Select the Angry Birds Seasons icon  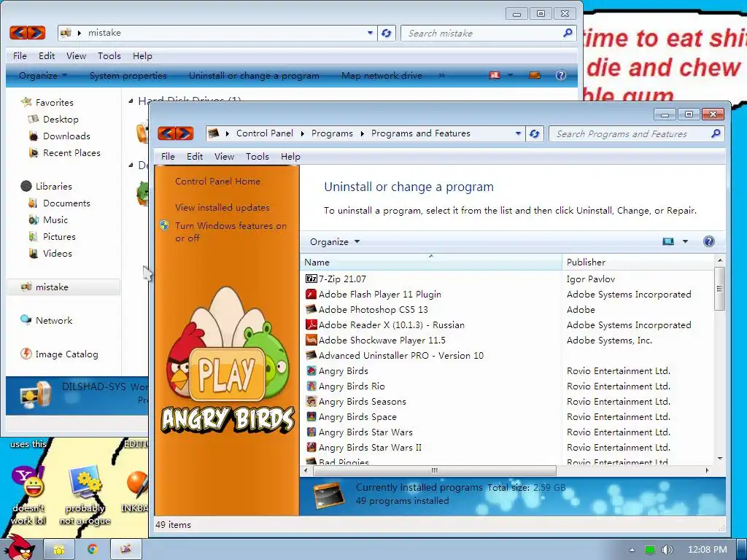pos(311,402)
